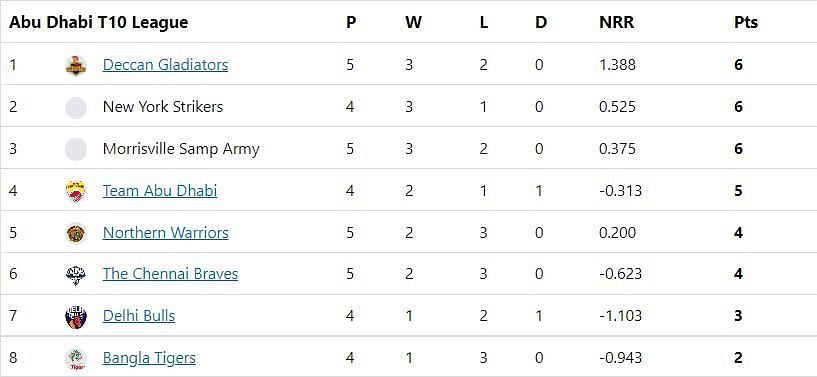Click the Deccan Gladiators team logo
817x377 pixels.
click(76, 65)
